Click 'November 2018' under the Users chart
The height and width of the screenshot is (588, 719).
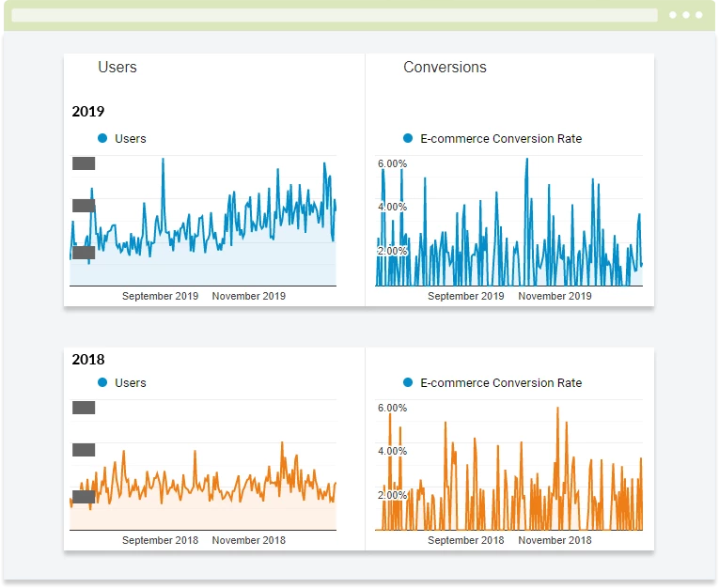(248, 540)
